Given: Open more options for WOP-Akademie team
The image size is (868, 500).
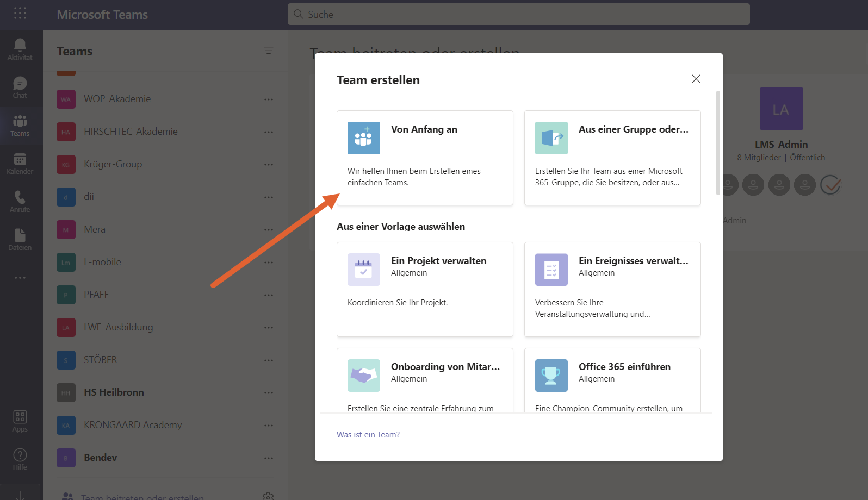Looking at the screenshot, I should (x=268, y=99).
